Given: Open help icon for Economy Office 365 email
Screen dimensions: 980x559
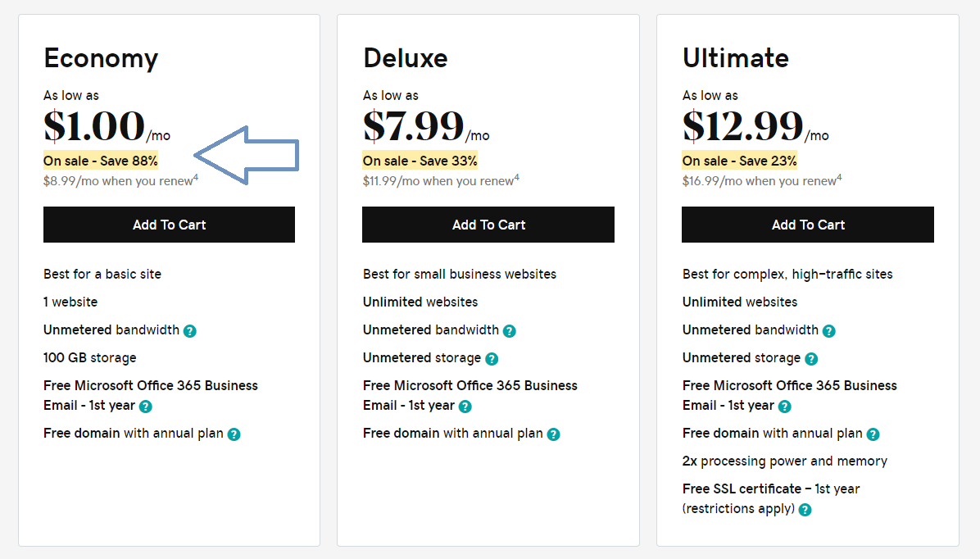Looking at the screenshot, I should (x=146, y=407).
